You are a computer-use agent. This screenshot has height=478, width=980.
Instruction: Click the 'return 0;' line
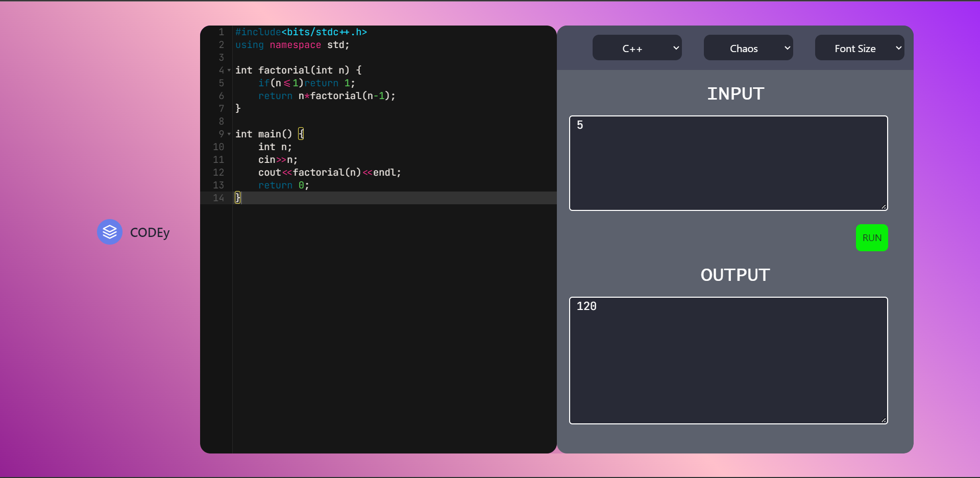(284, 185)
